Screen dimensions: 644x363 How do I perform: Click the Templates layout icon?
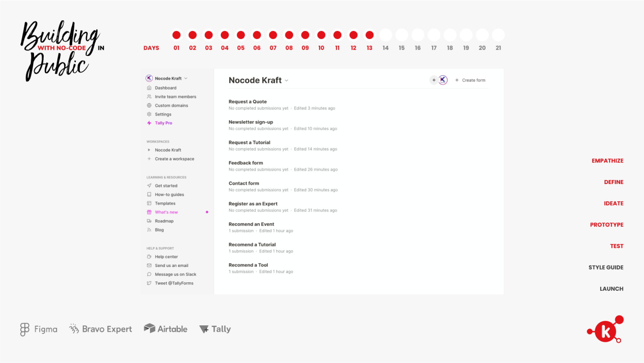click(x=149, y=203)
